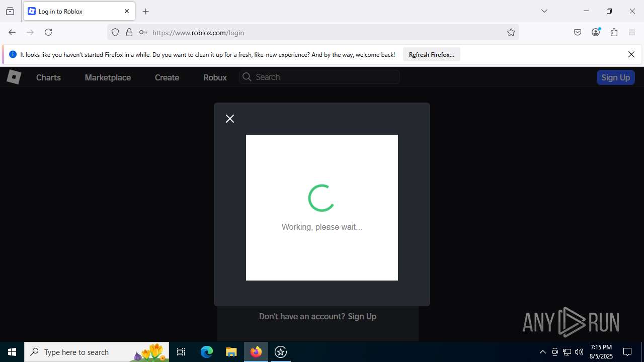Dismiss the Firefox refresh notification bar
Screen dimensions: 644x362
click(x=631, y=54)
